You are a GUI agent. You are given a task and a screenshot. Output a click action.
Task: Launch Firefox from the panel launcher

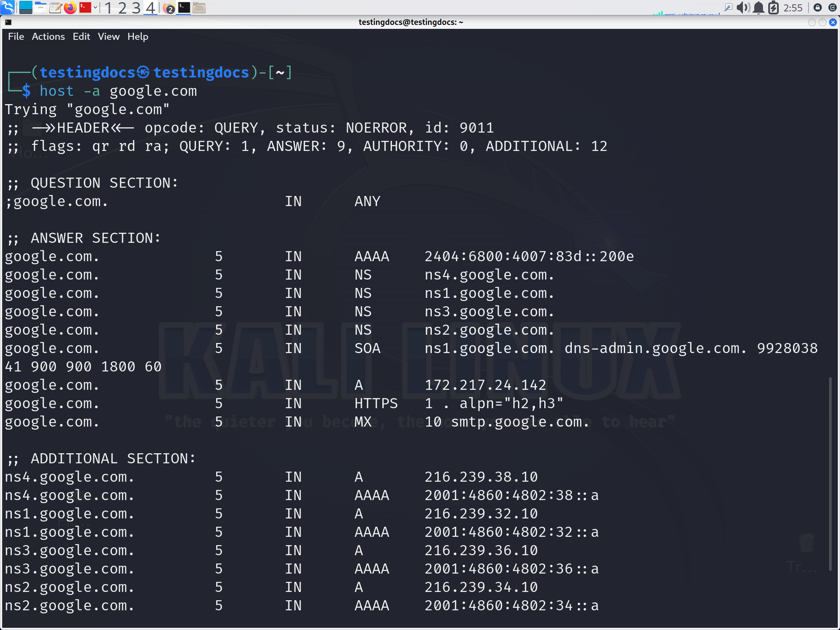pos(70,7)
